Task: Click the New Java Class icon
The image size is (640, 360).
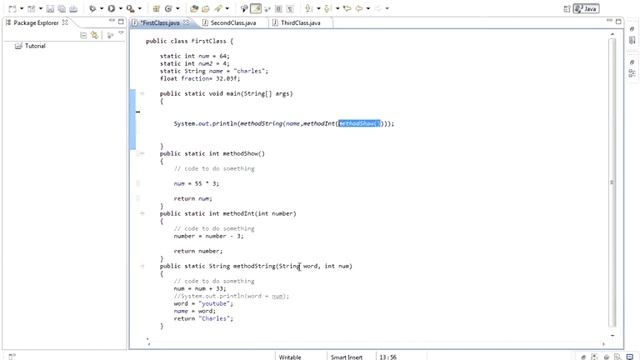Action: coord(168,9)
